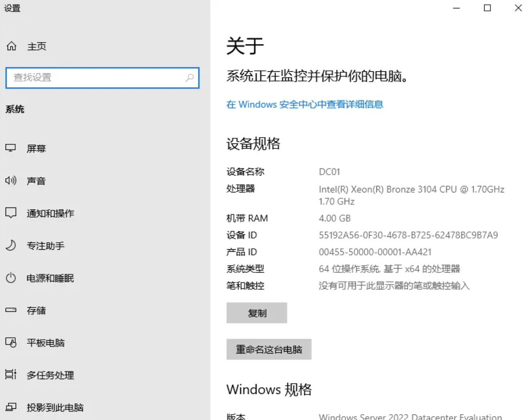Click the 机带 RAM label
This screenshot has height=420, width=529.
(247, 218)
